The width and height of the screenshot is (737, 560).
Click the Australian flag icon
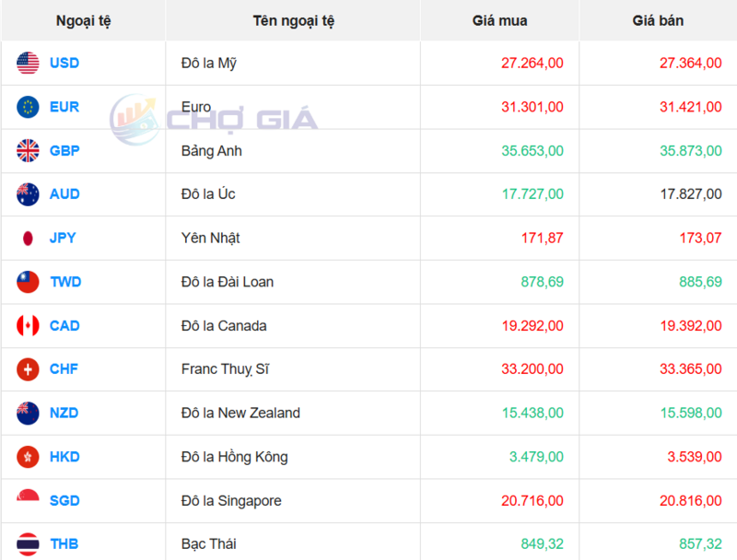coord(28,194)
